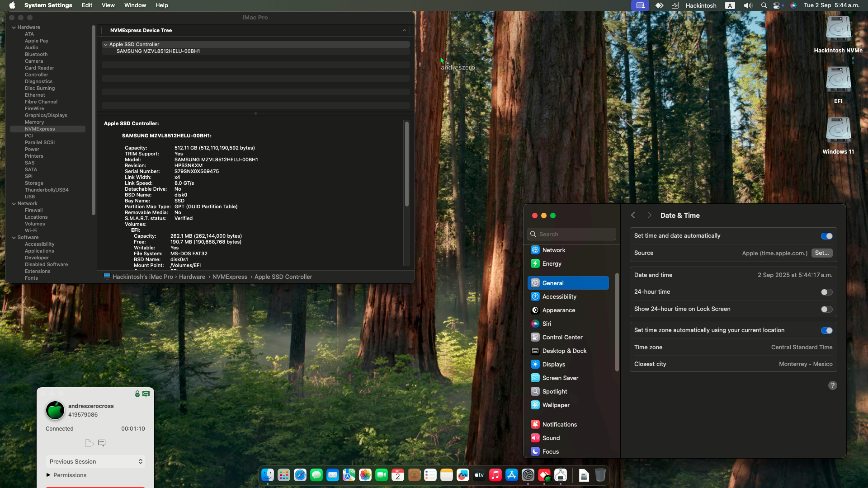Open Safari from the Dock

coord(300,475)
